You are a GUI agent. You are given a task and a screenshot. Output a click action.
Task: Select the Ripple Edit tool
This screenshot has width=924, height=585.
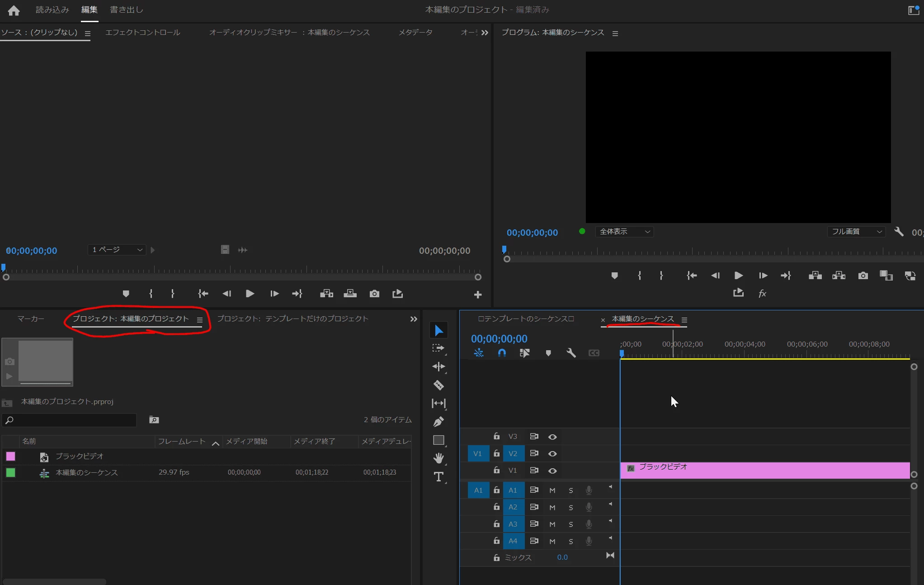click(438, 366)
